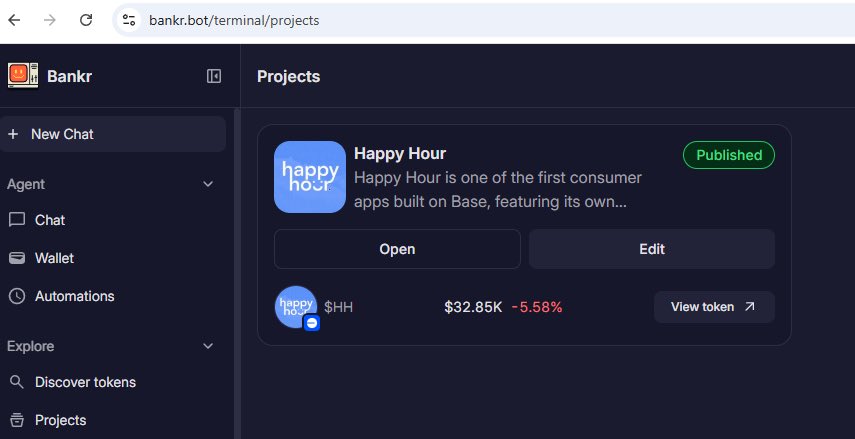Image resolution: width=855 pixels, height=439 pixels.
Task: Click the Bankr brand name
Action: (69, 76)
